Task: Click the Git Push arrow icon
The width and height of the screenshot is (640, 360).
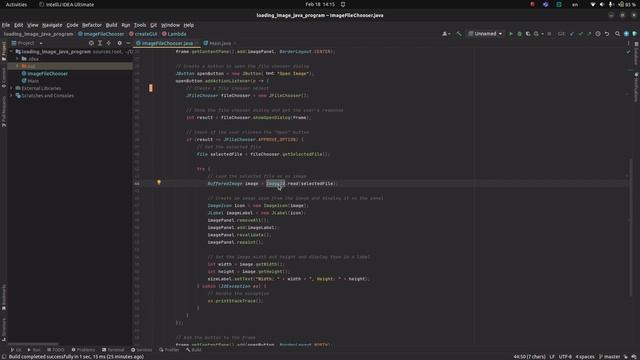Action: coord(589,34)
